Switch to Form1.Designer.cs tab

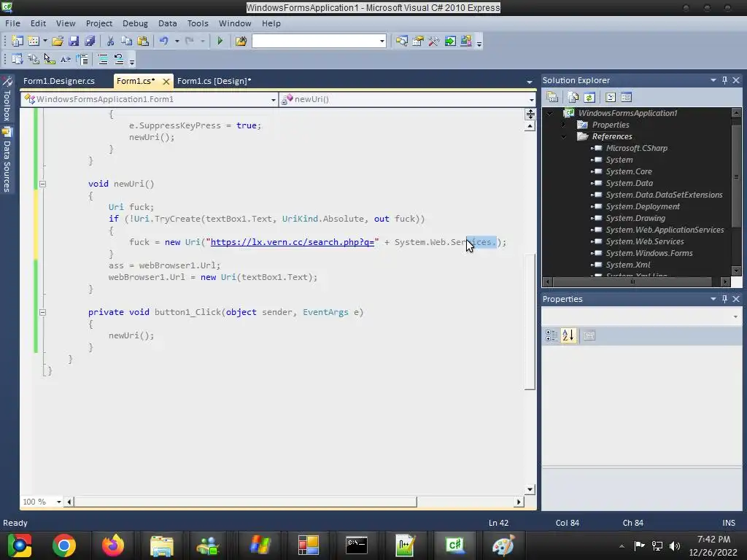(59, 81)
